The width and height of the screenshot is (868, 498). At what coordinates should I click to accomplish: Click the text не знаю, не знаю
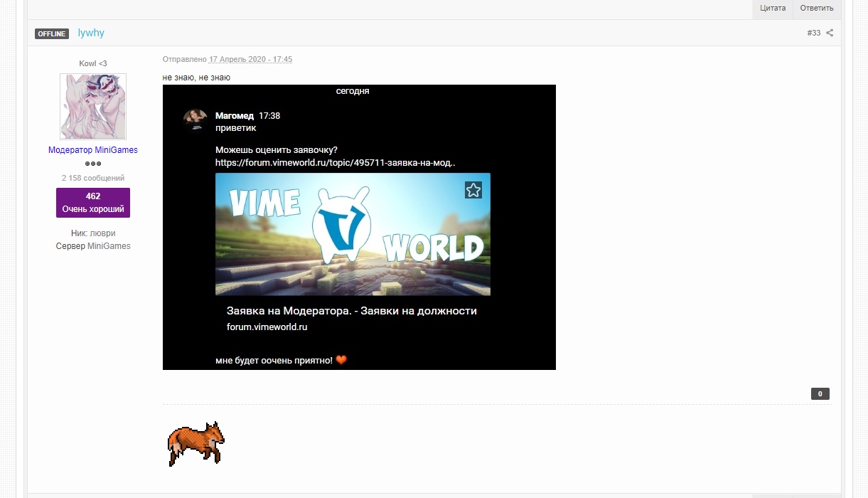click(x=196, y=78)
